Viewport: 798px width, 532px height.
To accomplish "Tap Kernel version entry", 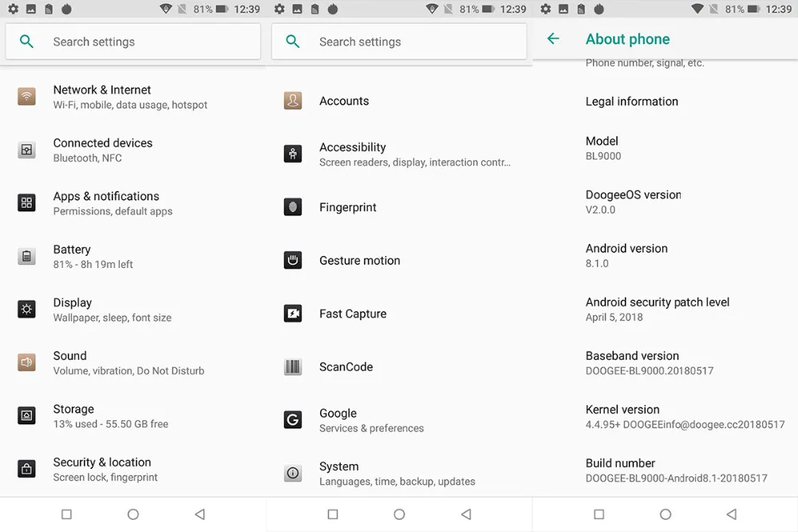I will [x=666, y=416].
